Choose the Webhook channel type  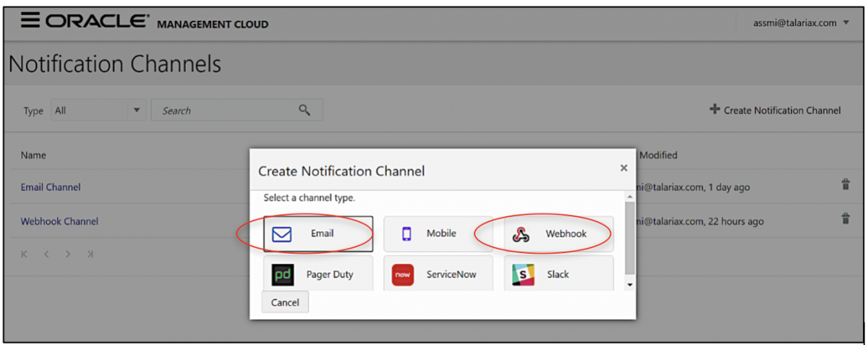click(558, 234)
